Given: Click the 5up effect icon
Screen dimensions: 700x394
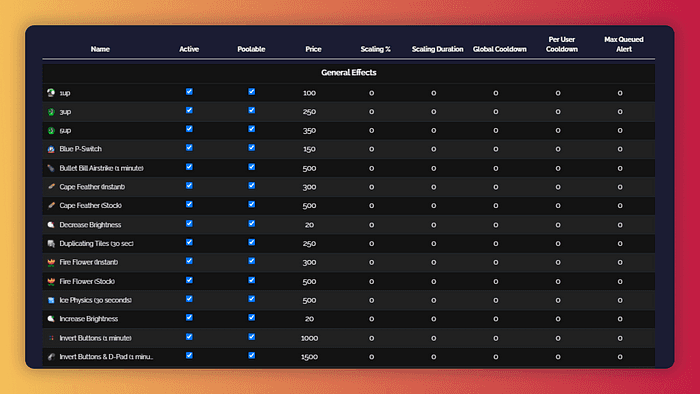Looking at the screenshot, I should 51,130.
